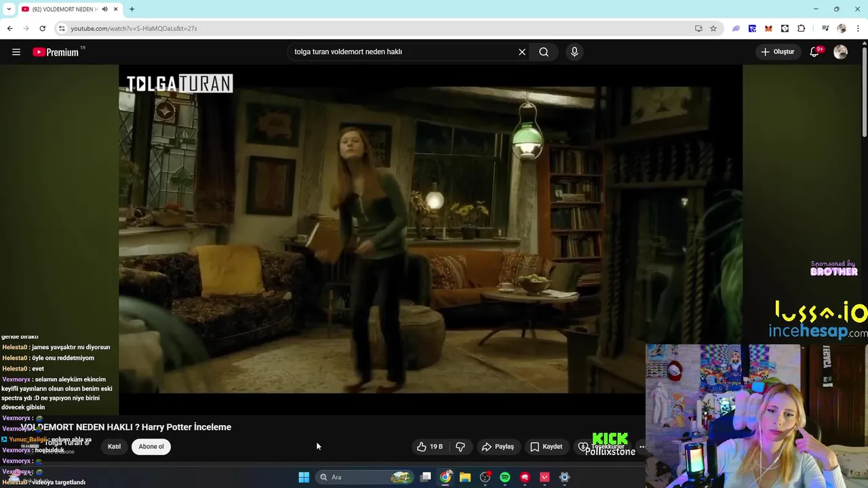The width and height of the screenshot is (868, 488).
Task: Start voice search with the microphone
Action: point(574,52)
